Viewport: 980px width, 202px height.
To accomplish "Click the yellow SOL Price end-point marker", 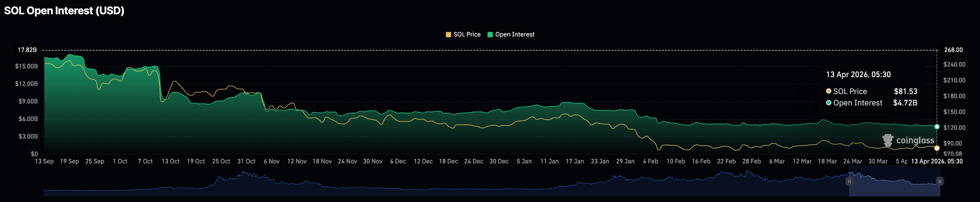I will [x=937, y=148].
